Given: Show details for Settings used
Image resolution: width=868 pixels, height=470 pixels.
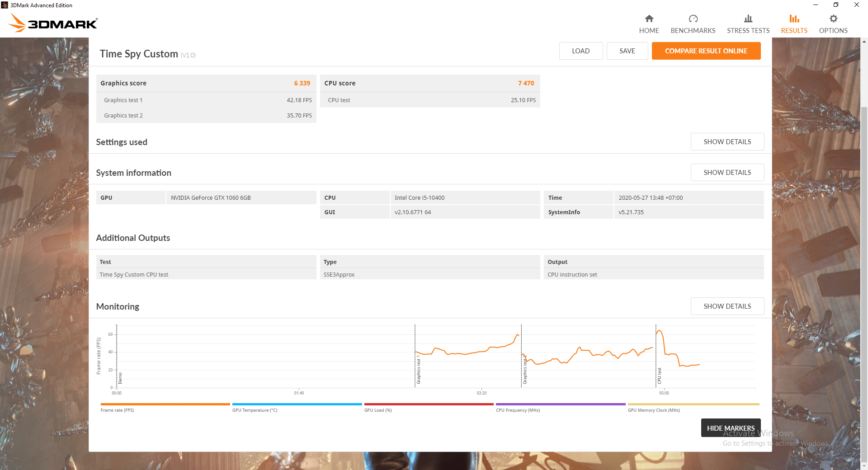Looking at the screenshot, I should [x=727, y=142].
